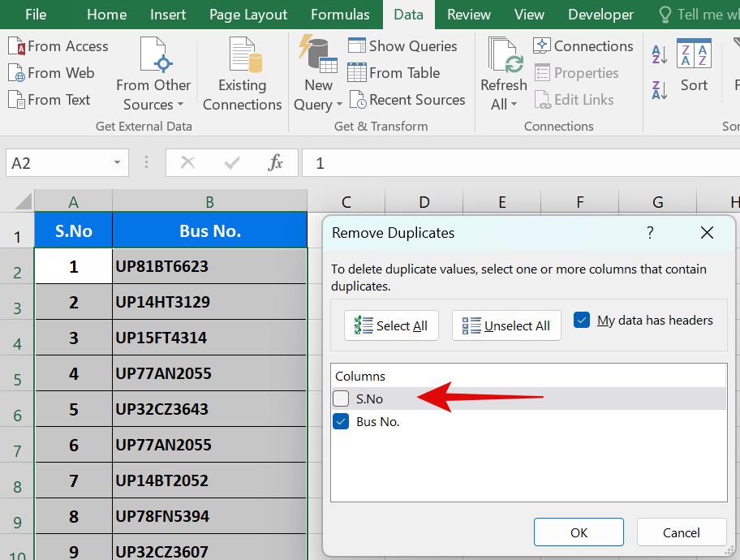Viewport: 740px width, 560px height.
Task: Select cell containing UP14HT3129
Action: pos(209,302)
